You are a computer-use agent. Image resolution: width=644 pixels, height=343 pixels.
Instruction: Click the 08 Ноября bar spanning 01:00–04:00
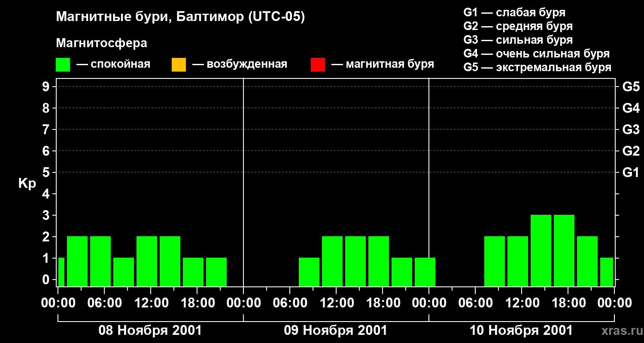[x=77, y=261]
